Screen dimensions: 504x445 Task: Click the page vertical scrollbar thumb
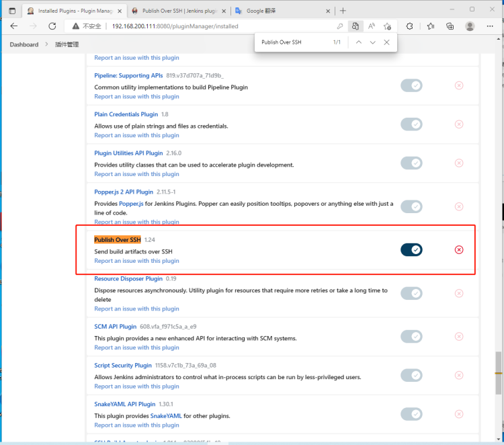498,373
